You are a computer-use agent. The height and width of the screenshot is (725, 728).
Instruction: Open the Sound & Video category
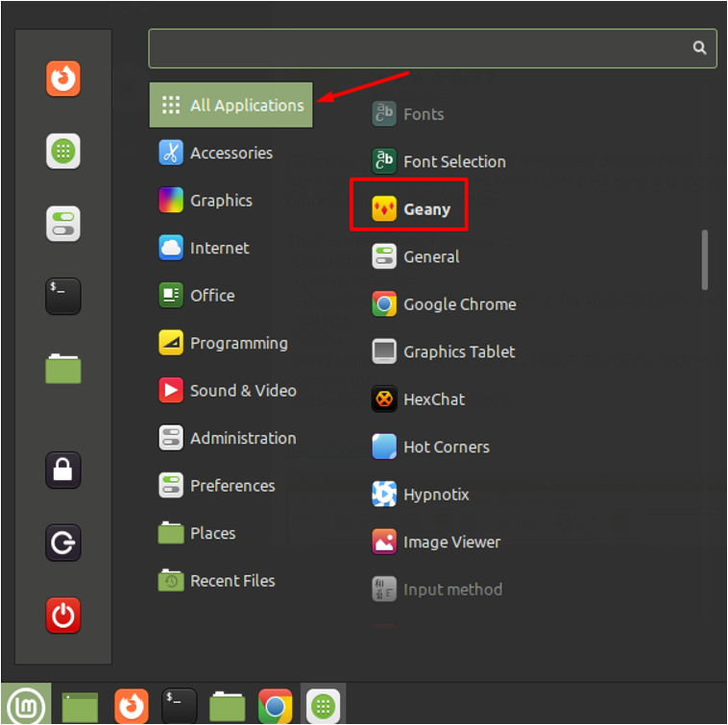point(228,391)
